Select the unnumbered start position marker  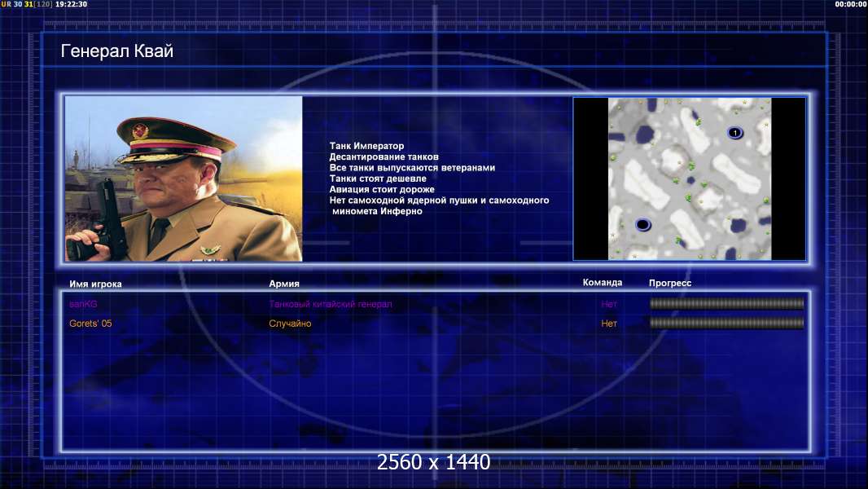tap(642, 225)
